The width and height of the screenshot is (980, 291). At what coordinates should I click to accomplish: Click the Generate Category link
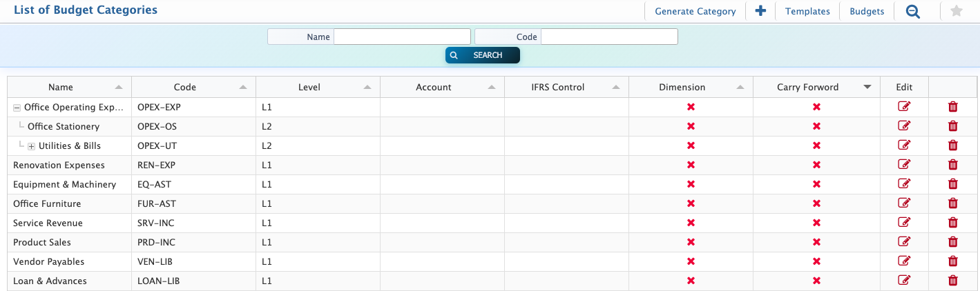pos(695,11)
